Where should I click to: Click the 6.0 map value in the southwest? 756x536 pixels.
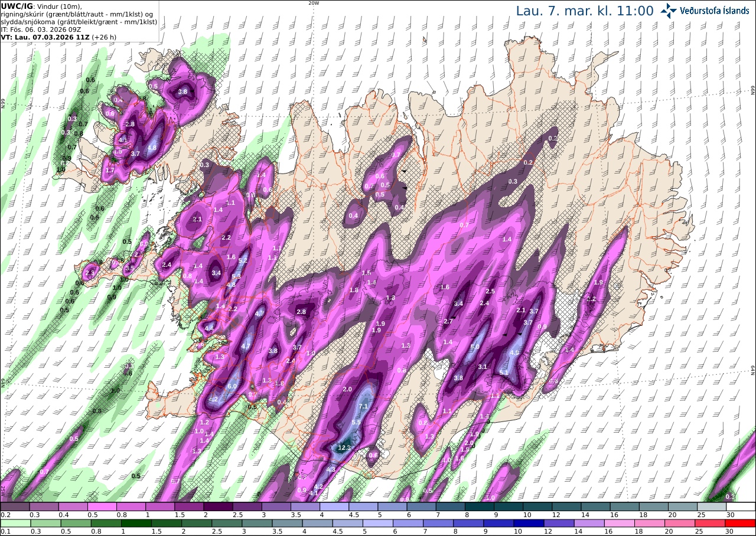[x=232, y=386]
